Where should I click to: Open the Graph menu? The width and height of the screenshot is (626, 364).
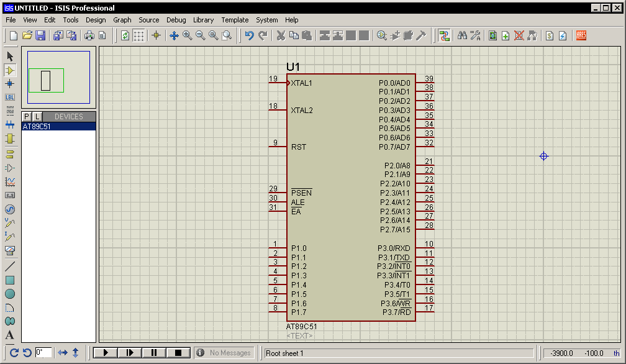(x=122, y=19)
